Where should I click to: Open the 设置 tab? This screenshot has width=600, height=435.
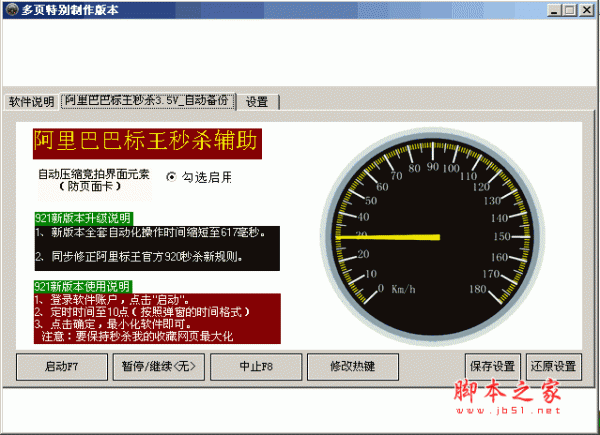click(257, 102)
